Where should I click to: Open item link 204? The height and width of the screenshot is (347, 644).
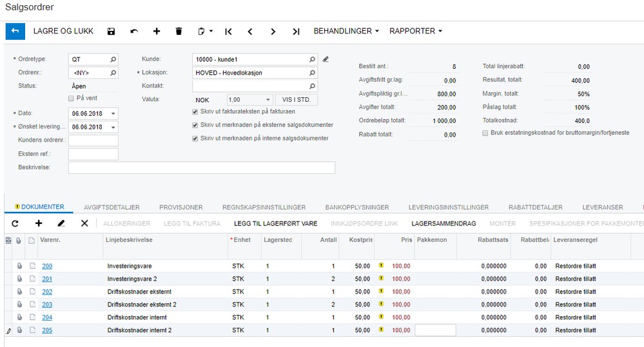[x=47, y=317]
